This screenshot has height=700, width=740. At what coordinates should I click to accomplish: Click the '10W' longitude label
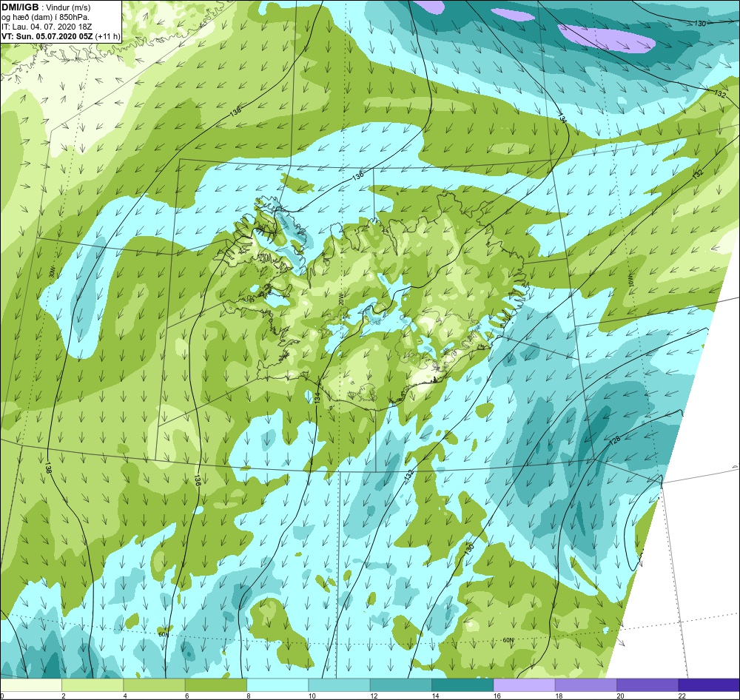[x=631, y=281]
